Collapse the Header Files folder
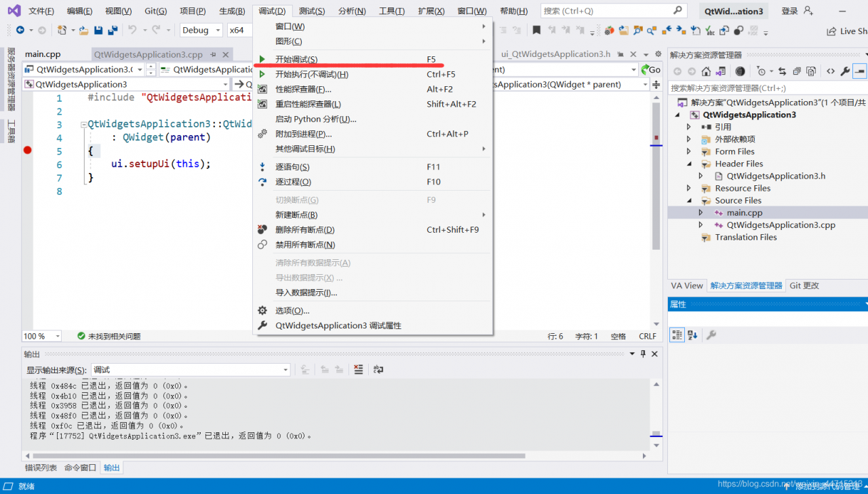Screen dimensions: 868x494 (x=689, y=164)
